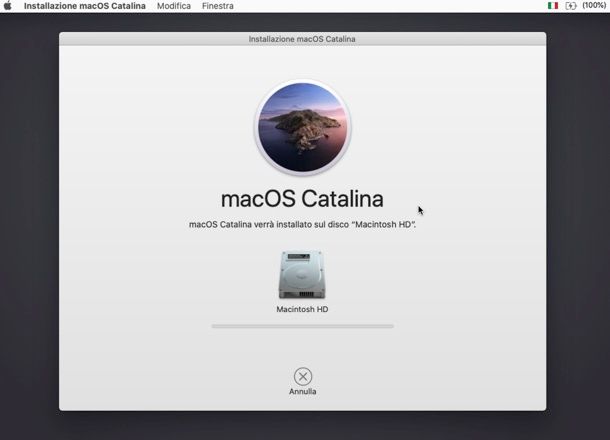Click the Italian flag input source icon
This screenshot has width=610, height=440.
tap(553, 5)
